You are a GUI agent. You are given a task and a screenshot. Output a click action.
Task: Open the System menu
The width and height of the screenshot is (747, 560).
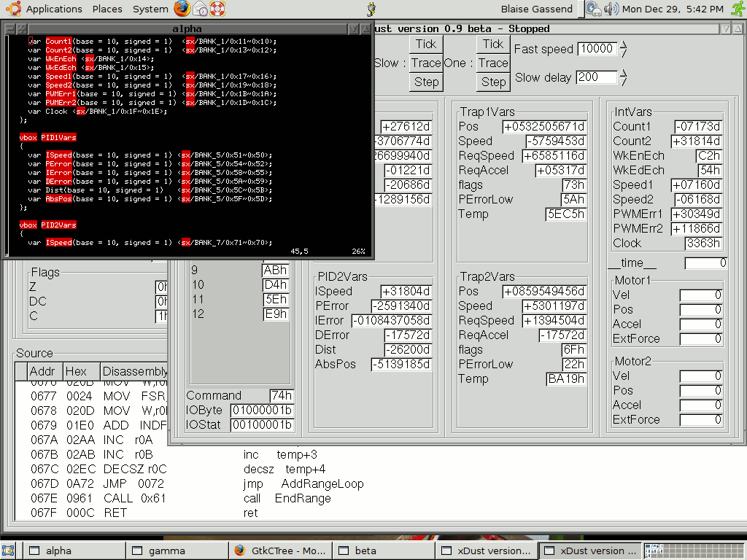tap(150, 9)
